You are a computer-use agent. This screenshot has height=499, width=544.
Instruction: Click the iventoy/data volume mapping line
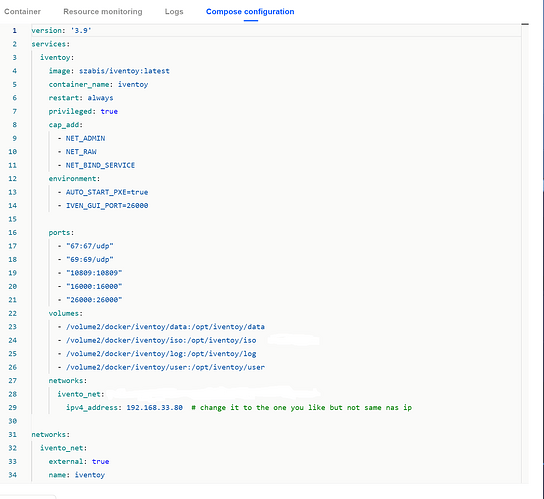coord(165,327)
